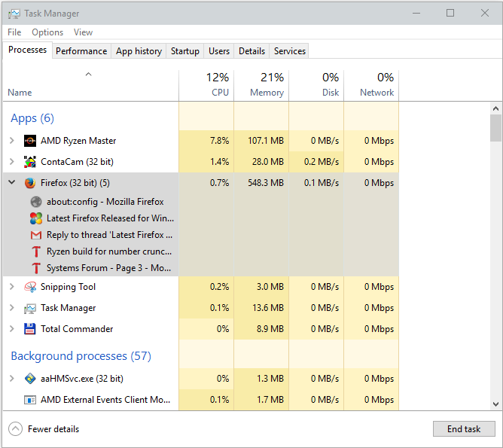This screenshot has height=448, width=503.
Task: Expand the Task Manager process group
Action: [12, 308]
